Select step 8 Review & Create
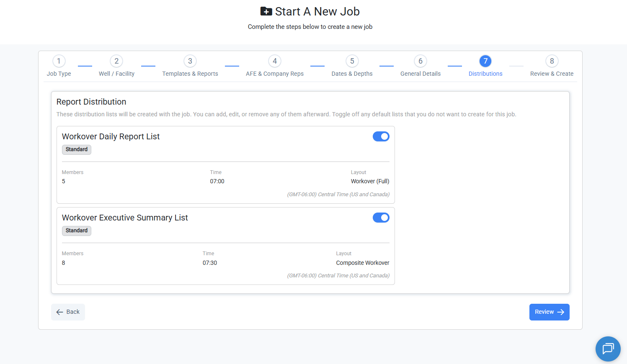This screenshot has width=627, height=364. (552, 66)
